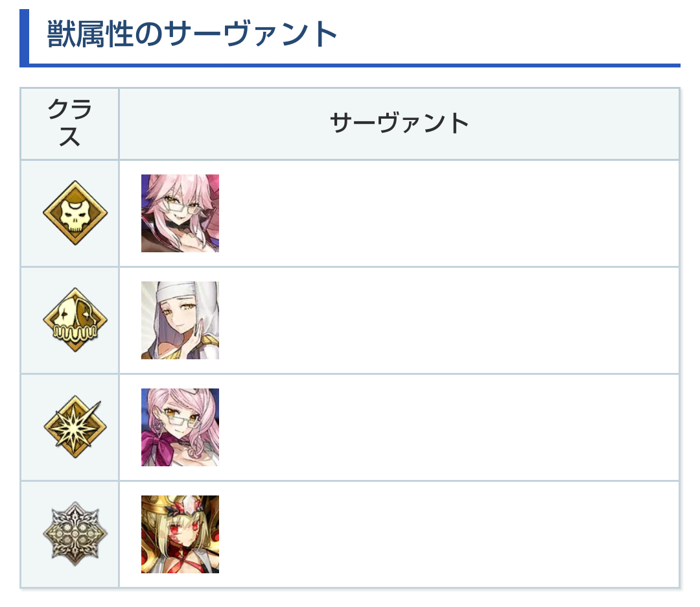Screen dimensions: 700x607
Task: Click empty space right of the skull-row portrait
Action: click(x=447, y=213)
